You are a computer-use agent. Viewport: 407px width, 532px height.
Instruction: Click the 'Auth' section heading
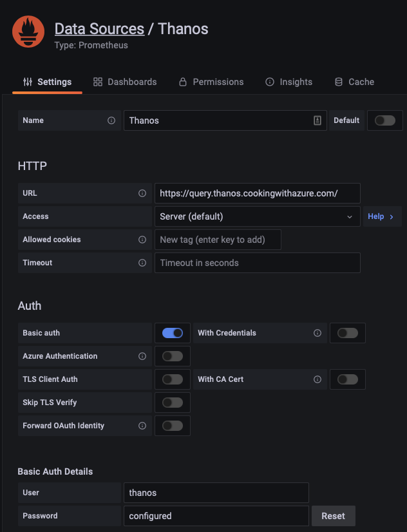pyautogui.click(x=30, y=306)
